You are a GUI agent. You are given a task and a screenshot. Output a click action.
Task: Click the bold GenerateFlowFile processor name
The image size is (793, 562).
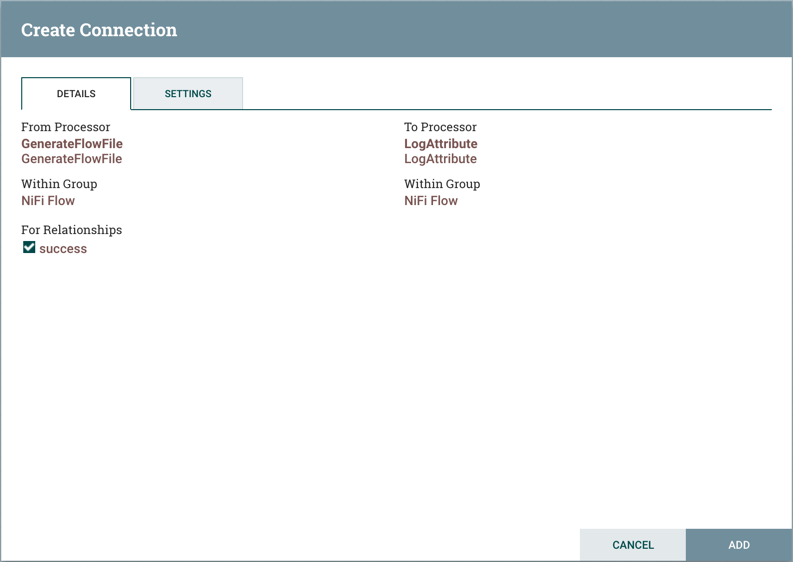click(72, 144)
